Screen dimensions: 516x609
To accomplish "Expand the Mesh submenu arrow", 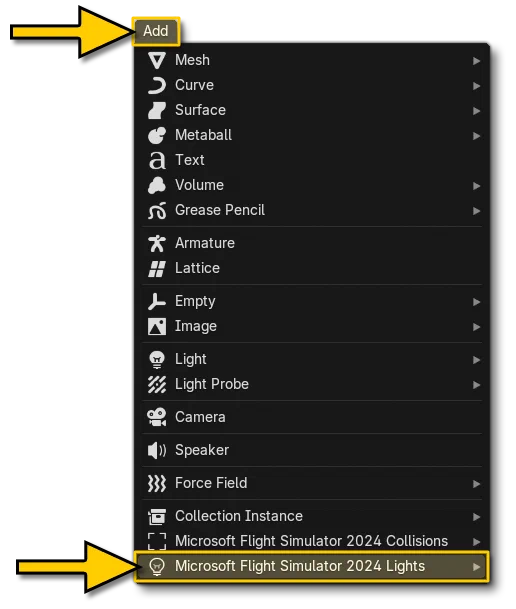I will coord(476,61).
